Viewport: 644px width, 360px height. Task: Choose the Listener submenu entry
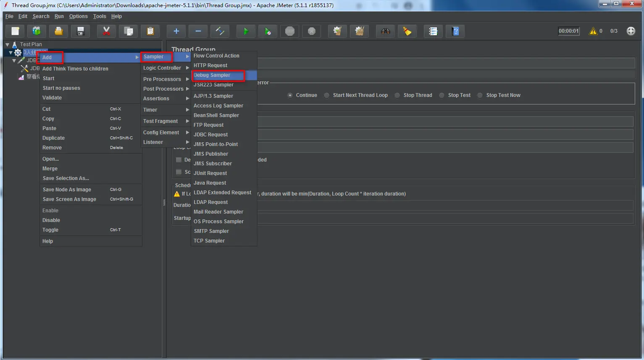coord(166,142)
